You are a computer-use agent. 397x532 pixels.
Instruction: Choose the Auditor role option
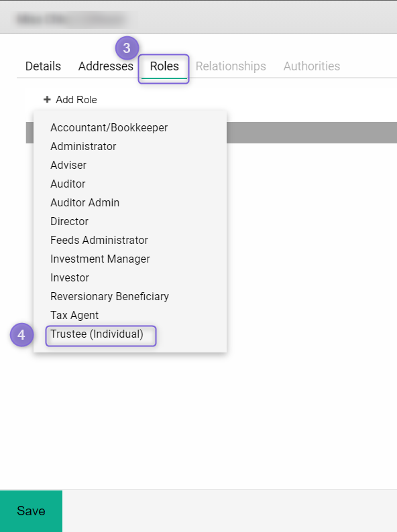click(x=68, y=184)
